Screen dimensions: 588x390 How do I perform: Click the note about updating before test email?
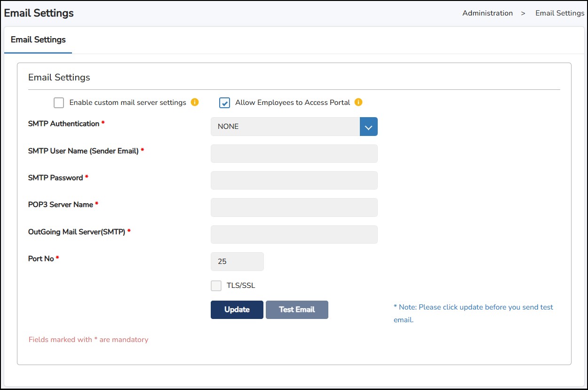(x=473, y=313)
